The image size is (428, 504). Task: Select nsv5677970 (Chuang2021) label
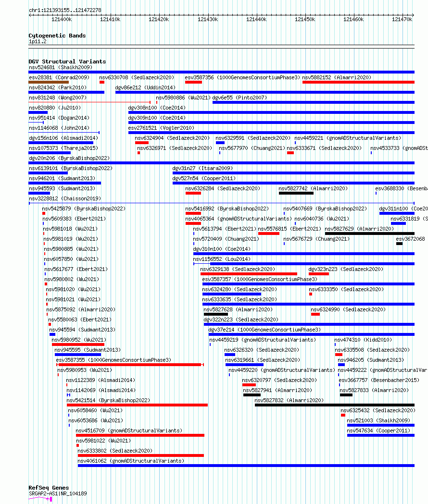252,148
